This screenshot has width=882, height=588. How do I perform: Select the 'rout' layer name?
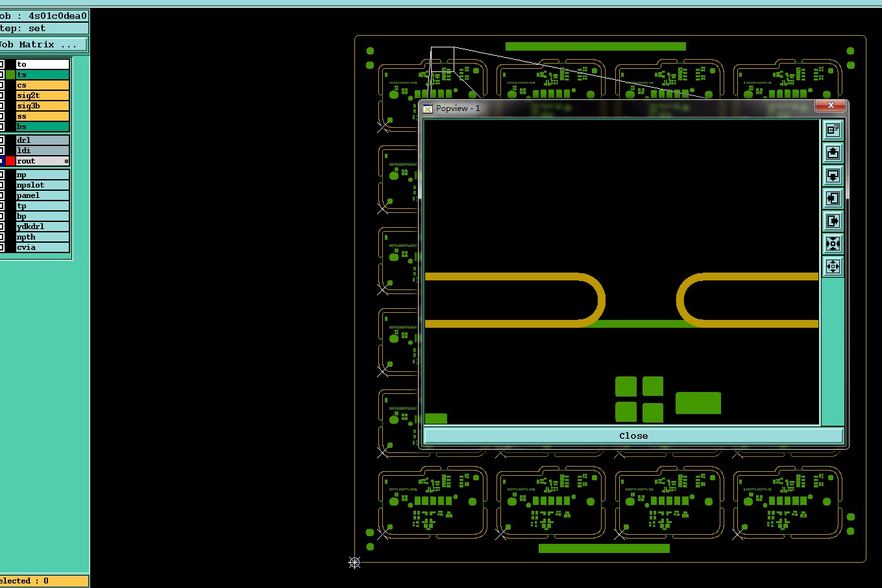(x=43, y=161)
